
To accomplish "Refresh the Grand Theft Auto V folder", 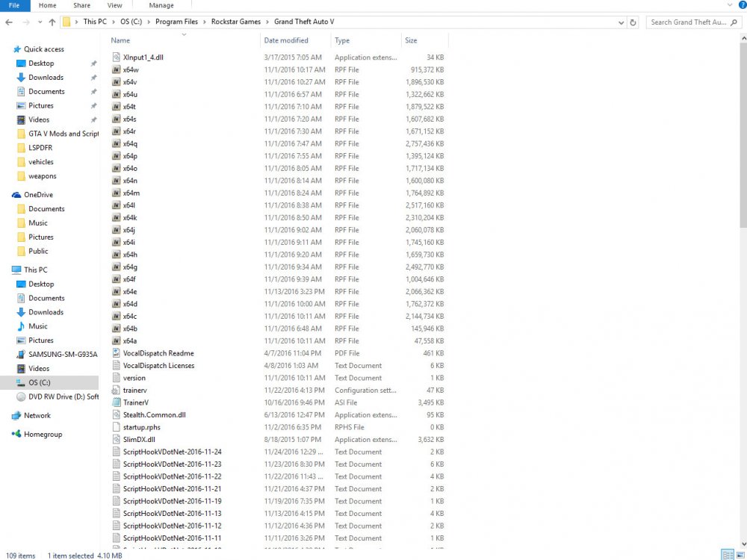I will (x=633, y=22).
